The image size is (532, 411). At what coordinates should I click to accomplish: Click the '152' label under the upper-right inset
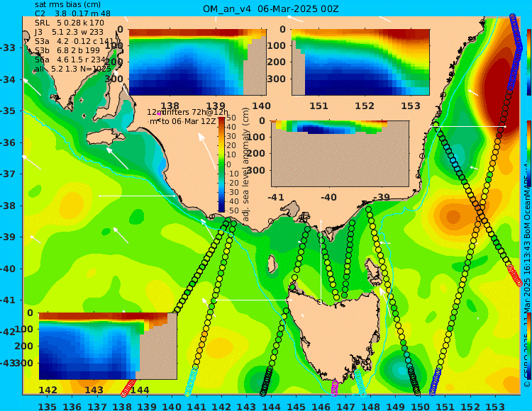tap(365, 106)
